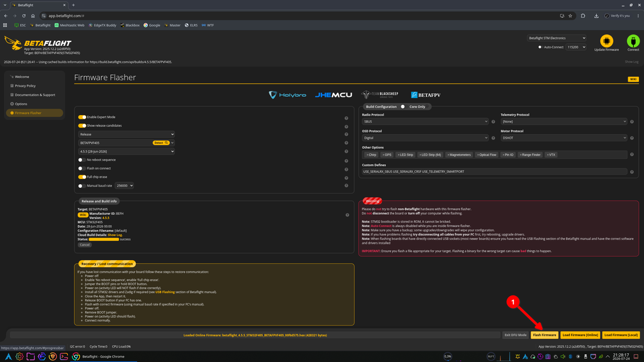Screen dimensions: 644x362
Task: Open Privacy Policy sidebar tab
Action: tap(35, 85)
